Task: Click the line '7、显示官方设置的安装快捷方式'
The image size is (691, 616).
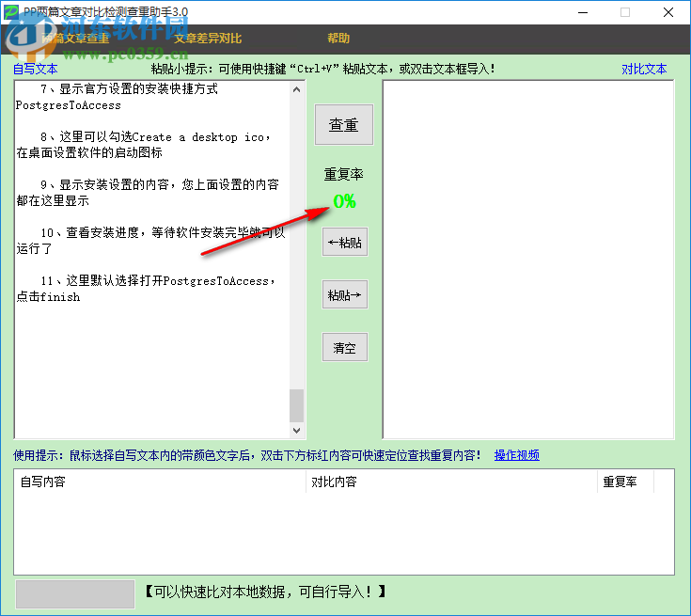Action: coord(129,88)
